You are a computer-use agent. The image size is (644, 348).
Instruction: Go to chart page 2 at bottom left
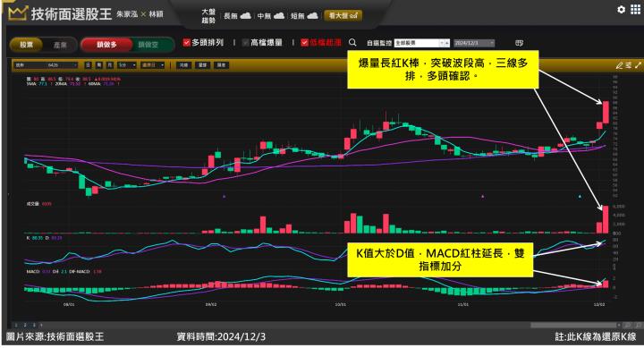(x=25, y=325)
